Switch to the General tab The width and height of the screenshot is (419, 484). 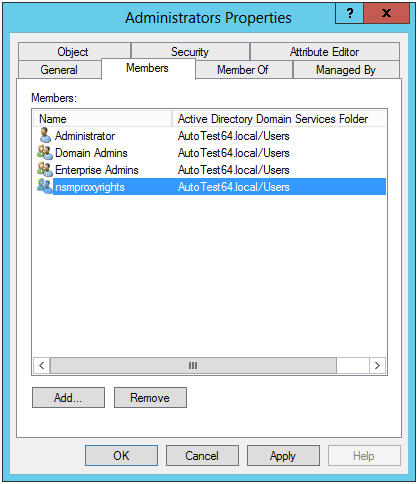(59, 70)
